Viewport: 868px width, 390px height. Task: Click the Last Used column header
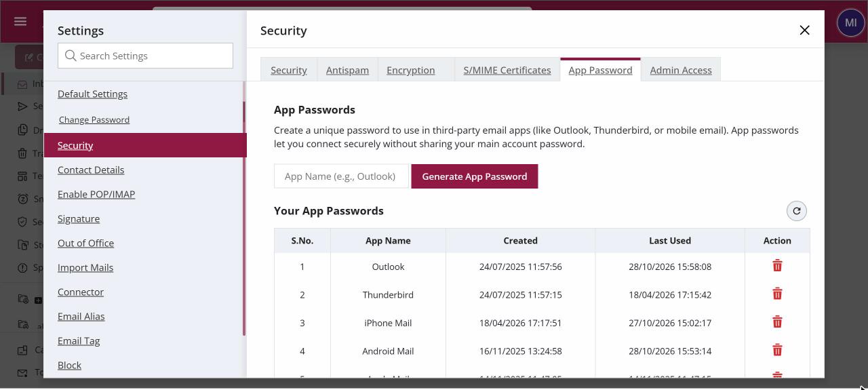[x=670, y=241]
